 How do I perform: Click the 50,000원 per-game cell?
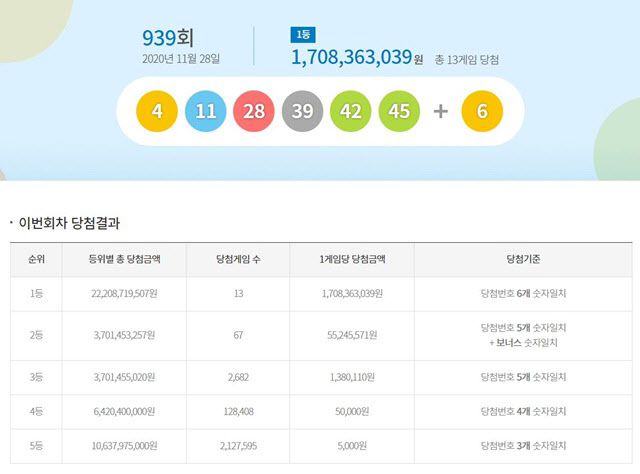click(x=352, y=412)
